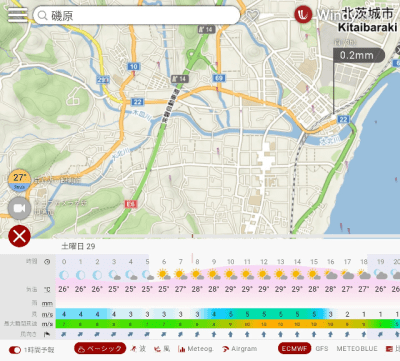
Task: Choose the METEOBLUE forecast model
Action: coord(357,349)
